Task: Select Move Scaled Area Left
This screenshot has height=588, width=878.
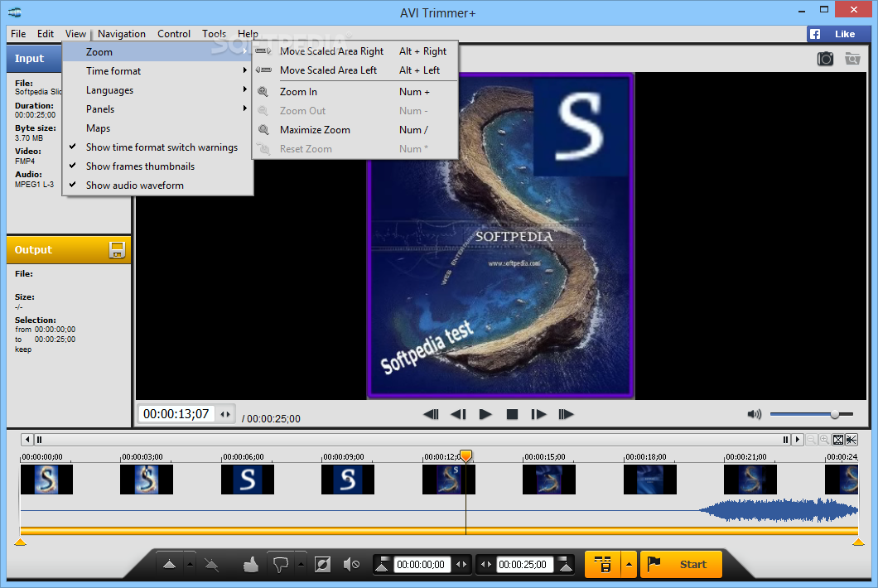Action: tap(355, 70)
